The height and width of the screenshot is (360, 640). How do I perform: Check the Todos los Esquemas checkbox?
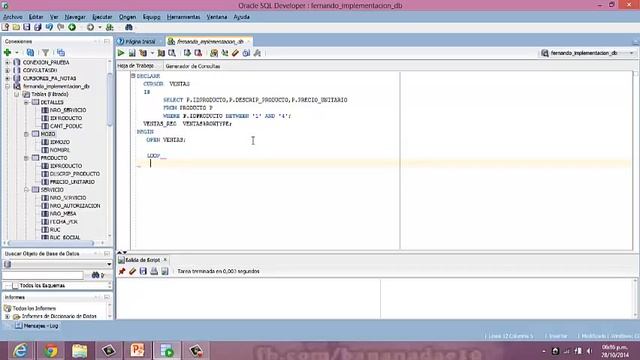click(x=15, y=286)
